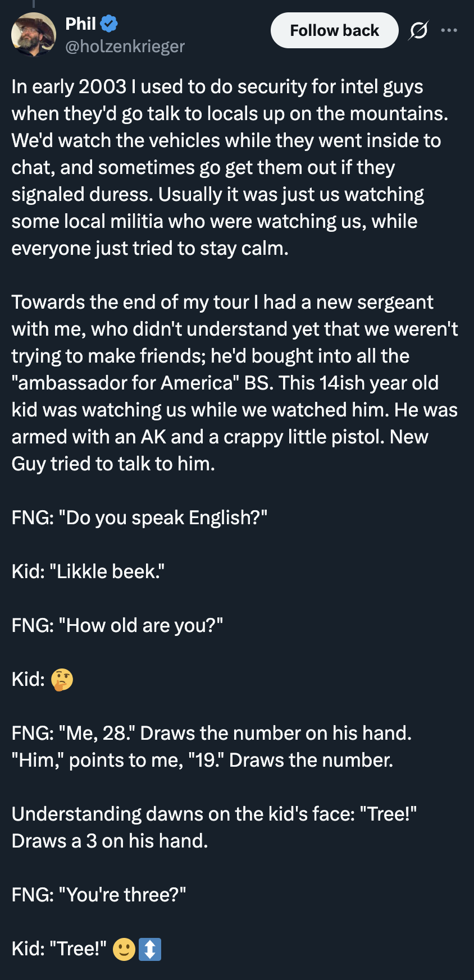Click the thinking face emoji
This screenshot has width=474, height=980.
62,679
